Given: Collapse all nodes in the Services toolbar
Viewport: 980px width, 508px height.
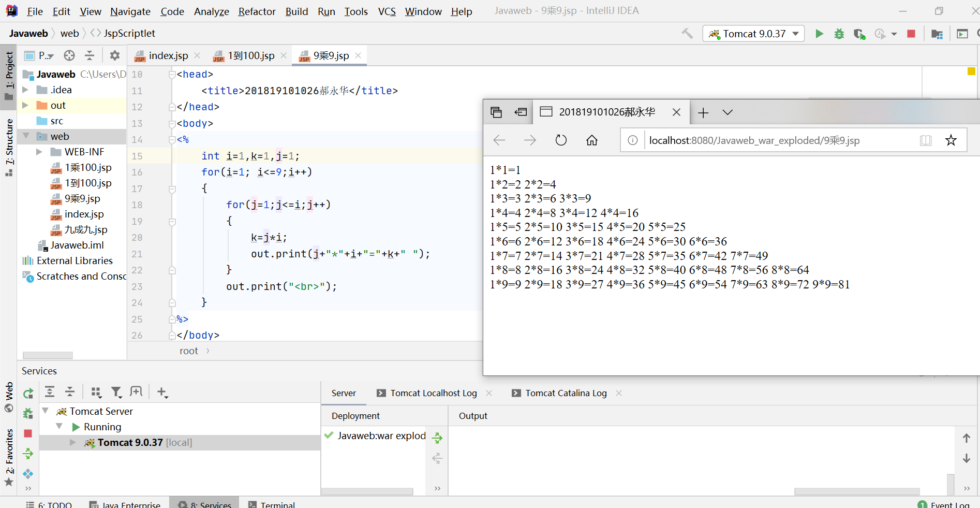Looking at the screenshot, I should point(70,391).
